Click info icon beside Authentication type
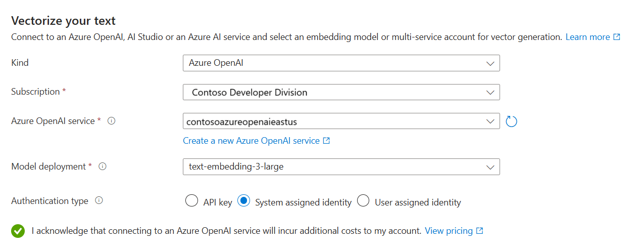644x249 pixels. (99, 201)
